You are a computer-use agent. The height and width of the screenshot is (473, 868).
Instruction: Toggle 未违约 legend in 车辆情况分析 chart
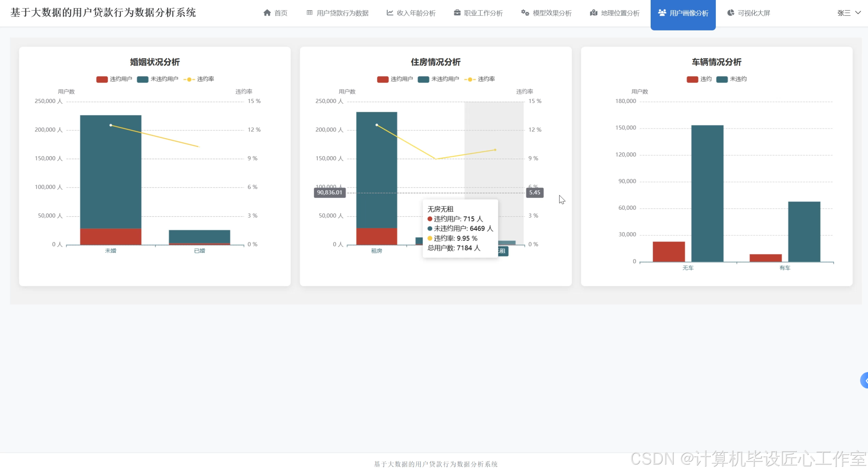731,79
